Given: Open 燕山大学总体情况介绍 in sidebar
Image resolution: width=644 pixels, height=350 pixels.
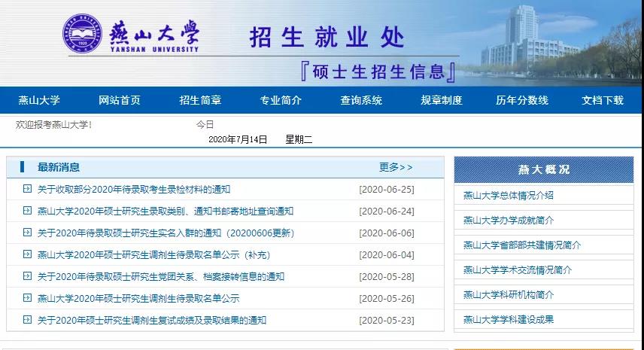Looking at the screenshot, I should (x=509, y=195).
